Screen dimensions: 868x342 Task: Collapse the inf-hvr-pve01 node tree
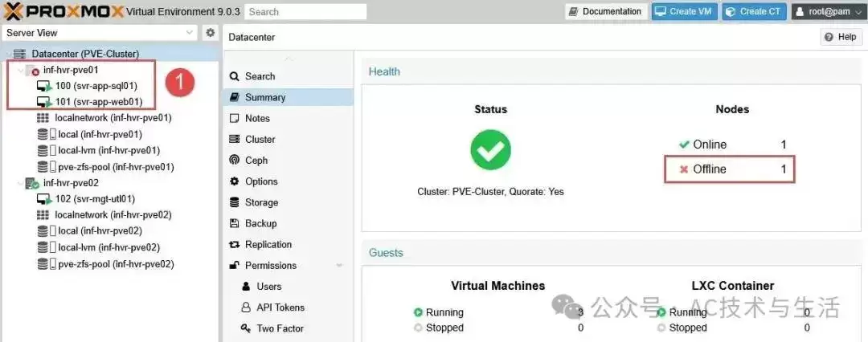20,71
